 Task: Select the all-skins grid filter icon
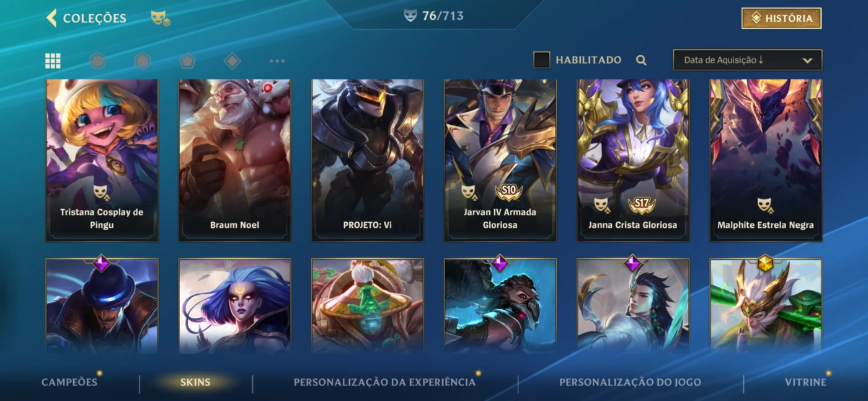click(53, 61)
